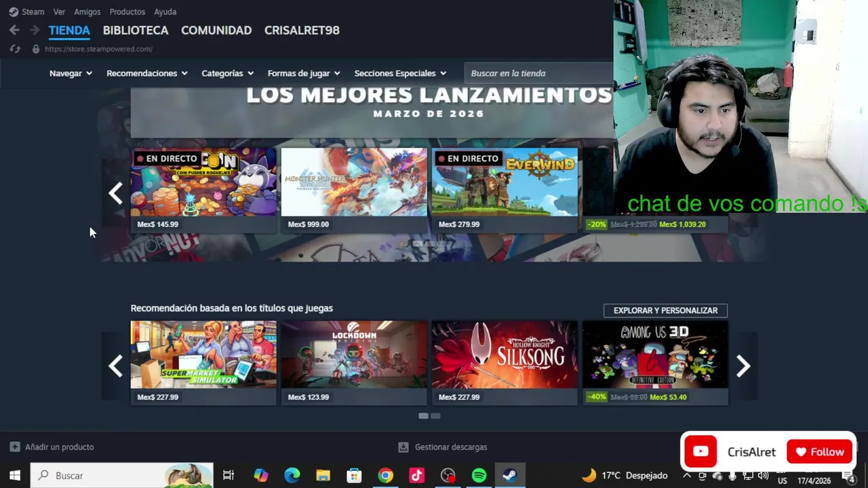Show previous featured releases carousel arrow
868x488 pixels.
pyautogui.click(x=115, y=193)
